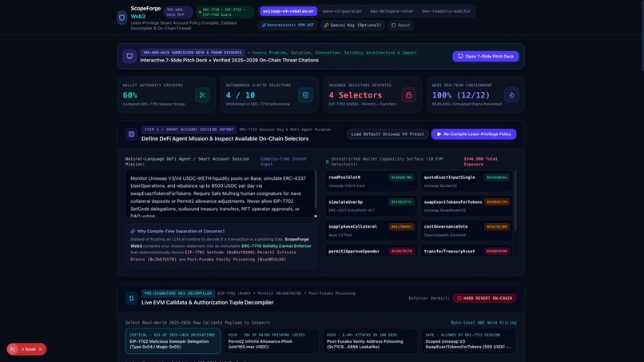Viewport: 644px width, 362px height.
Task: Click into the DeFi agent mission text area
Action: click(221, 194)
